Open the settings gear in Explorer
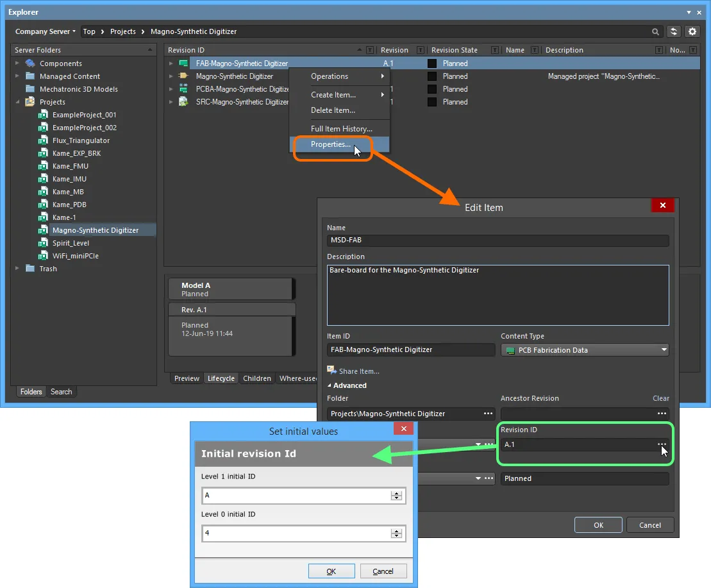The height and width of the screenshot is (588, 711). (x=692, y=31)
